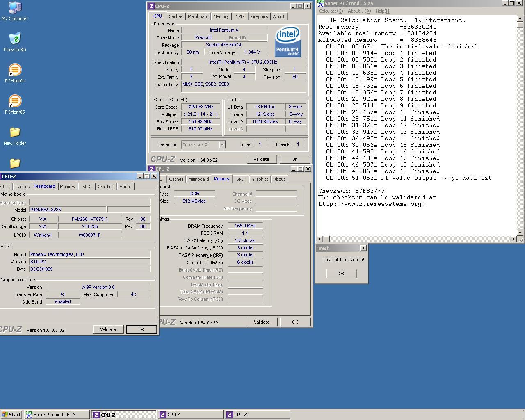Click the Super PI title bar icon
Screen dimensions: 525x420
coord(320,3)
